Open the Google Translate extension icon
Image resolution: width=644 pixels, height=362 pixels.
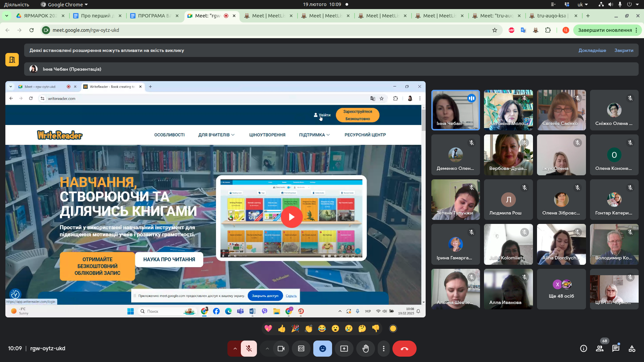[523, 30]
